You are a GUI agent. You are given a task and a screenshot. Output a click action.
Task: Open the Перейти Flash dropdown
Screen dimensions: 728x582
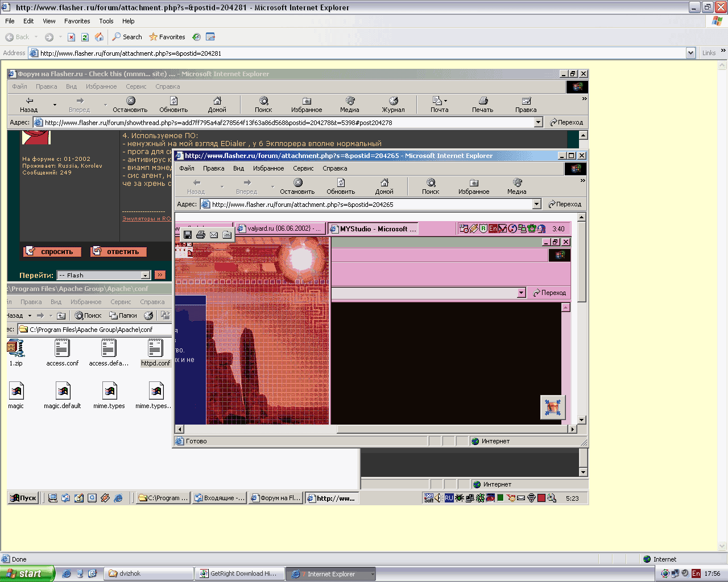(103, 275)
